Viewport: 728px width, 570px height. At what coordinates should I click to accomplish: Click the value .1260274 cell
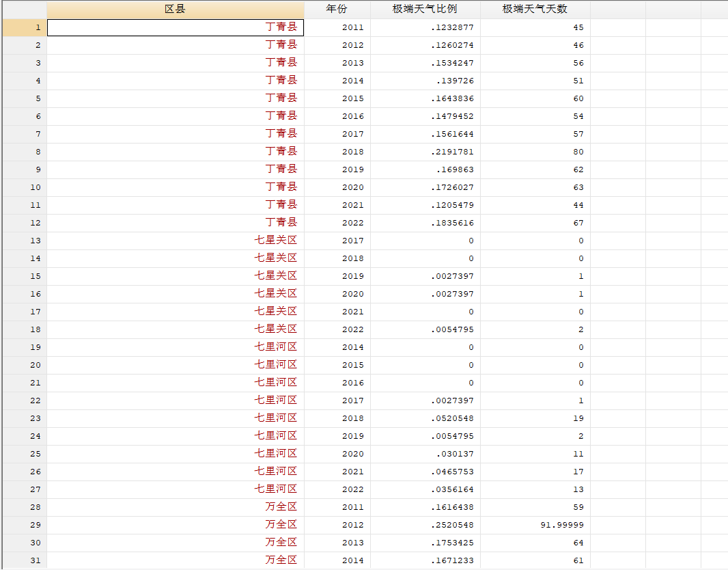tap(425, 45)
